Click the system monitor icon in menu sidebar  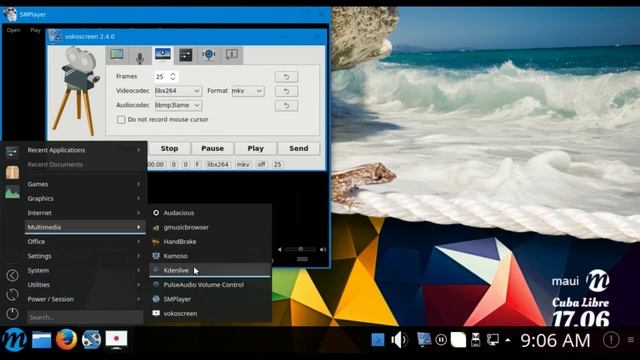12,192
